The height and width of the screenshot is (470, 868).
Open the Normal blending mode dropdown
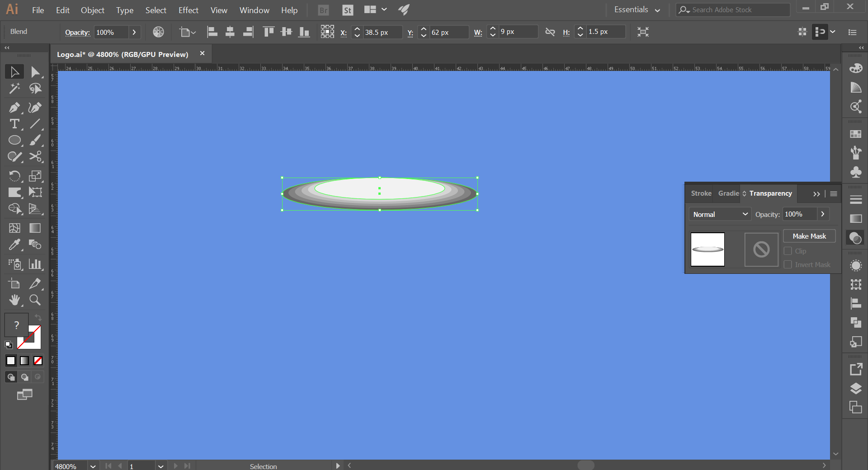[720, 214]
